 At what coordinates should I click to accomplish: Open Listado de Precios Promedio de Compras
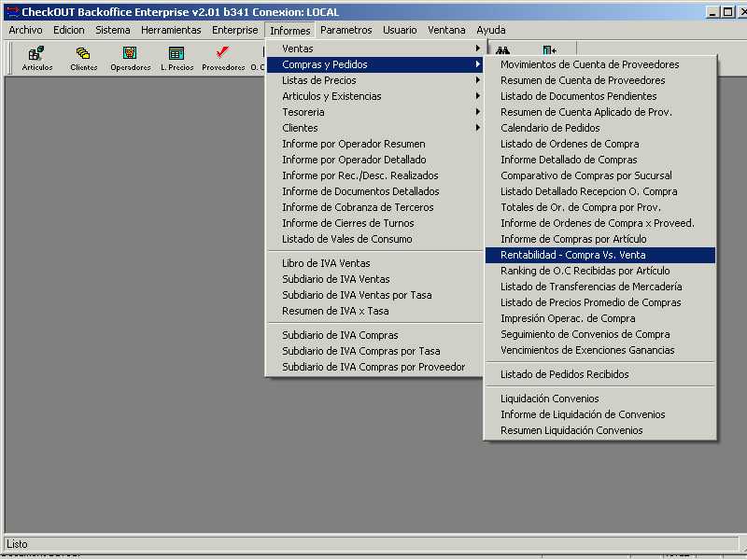pyautogui.click(x=599, y=302)
